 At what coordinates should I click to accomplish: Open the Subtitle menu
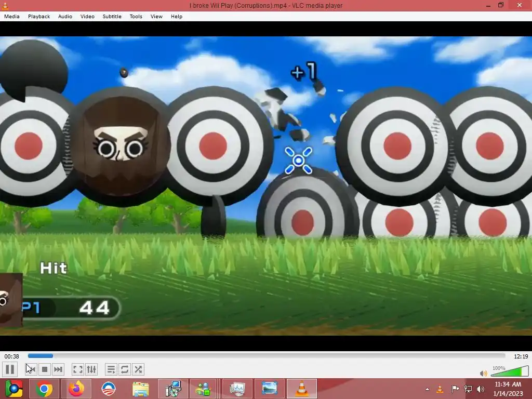112,16
